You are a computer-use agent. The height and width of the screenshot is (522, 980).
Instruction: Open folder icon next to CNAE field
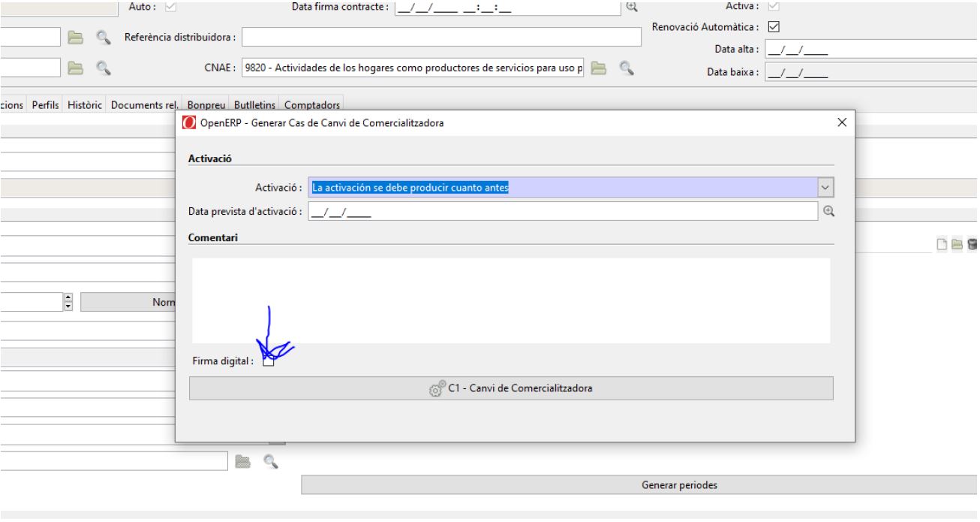pos(598,68)
